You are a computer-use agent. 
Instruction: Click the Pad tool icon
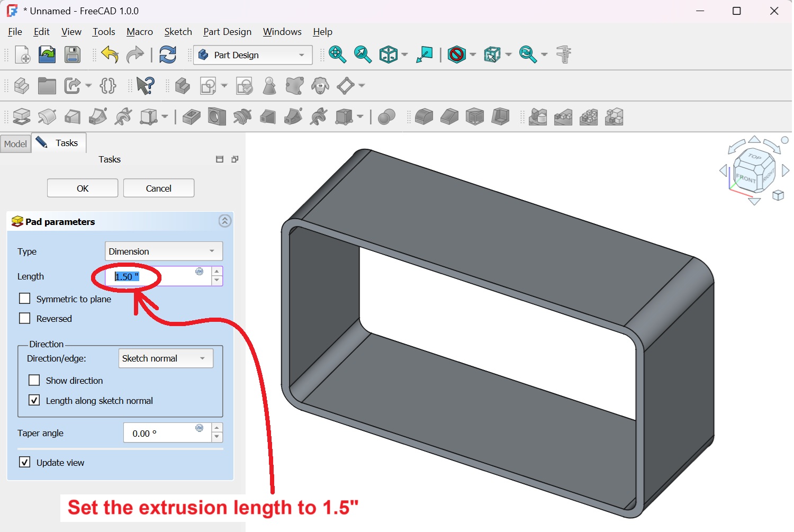[22, 116]
